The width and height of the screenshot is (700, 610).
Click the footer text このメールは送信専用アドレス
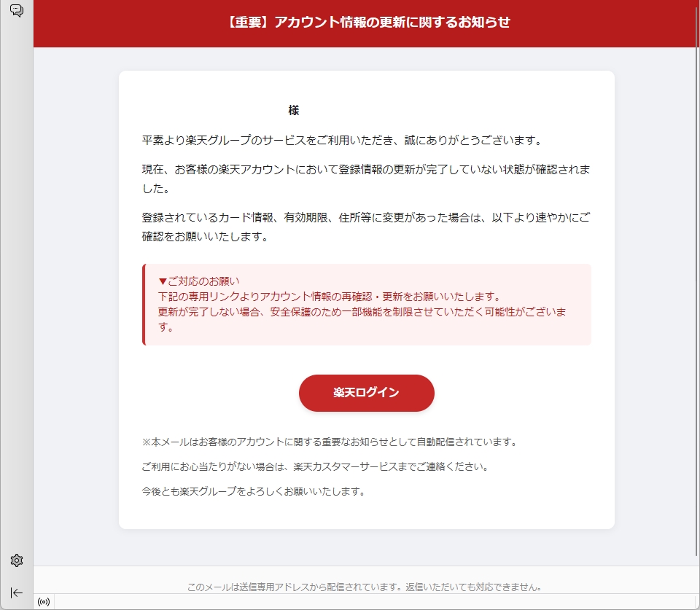tap(364, 587)
